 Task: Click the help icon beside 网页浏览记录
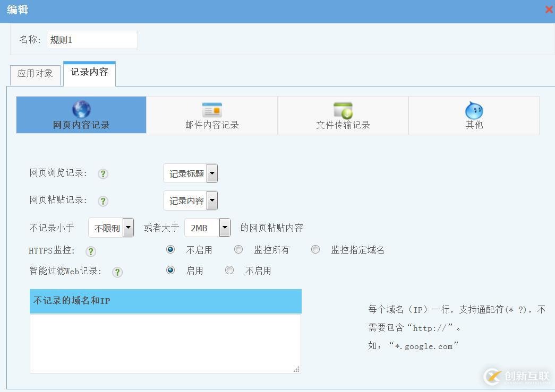point(103,174)
